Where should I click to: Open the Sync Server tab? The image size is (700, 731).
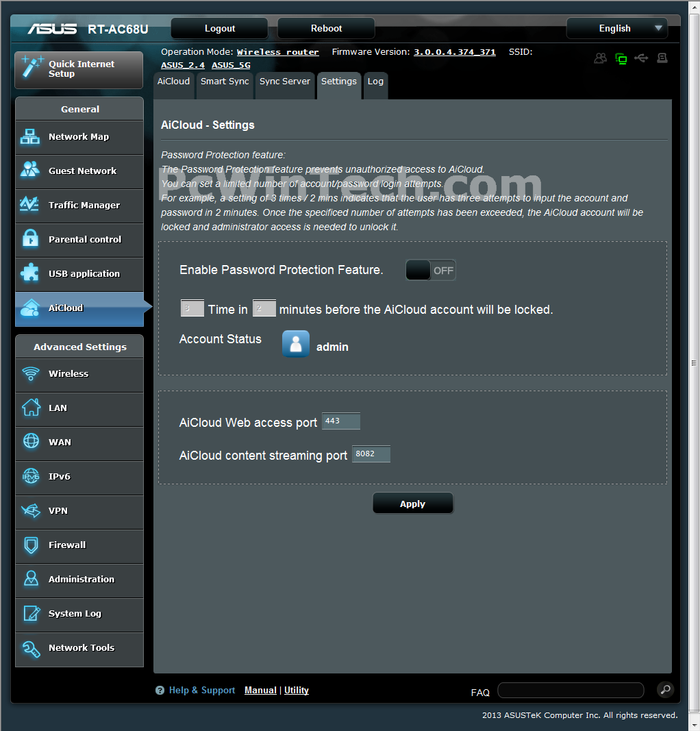click(285, 86)
